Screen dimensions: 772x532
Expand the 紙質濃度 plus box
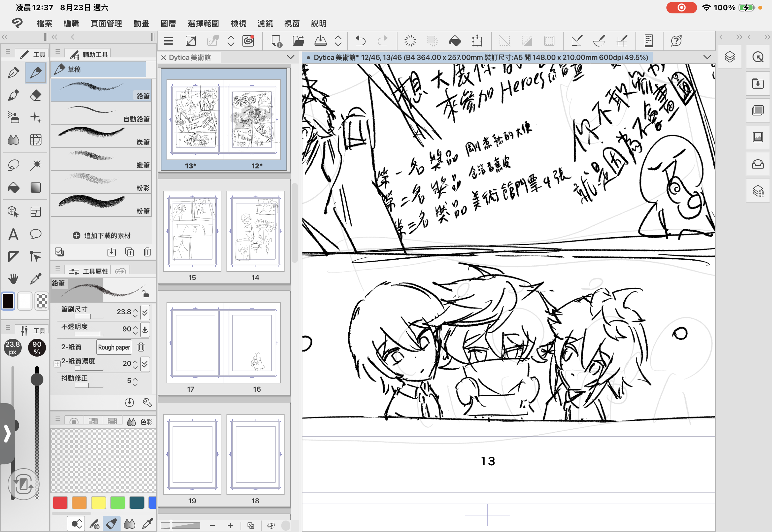57,364
